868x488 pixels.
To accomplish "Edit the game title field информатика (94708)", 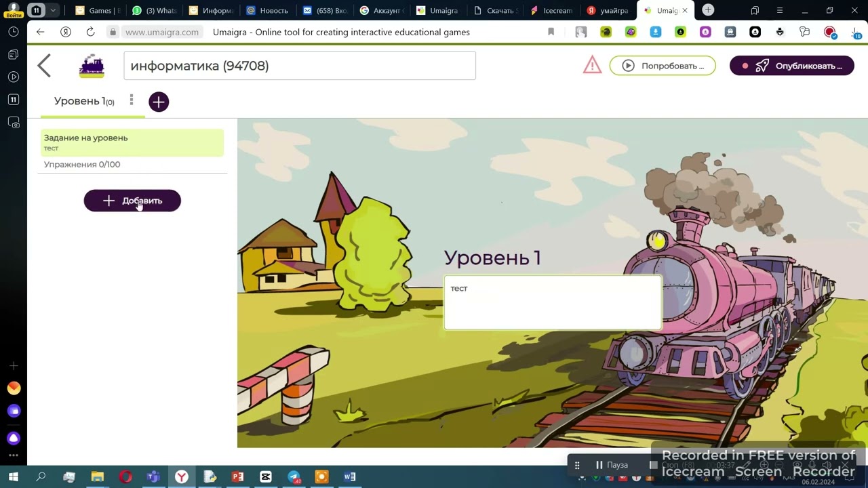I will 300,66.
